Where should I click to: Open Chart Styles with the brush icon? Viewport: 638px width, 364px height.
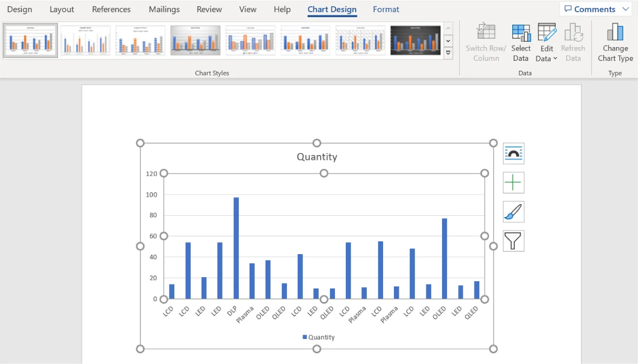(x=513, y=211)
